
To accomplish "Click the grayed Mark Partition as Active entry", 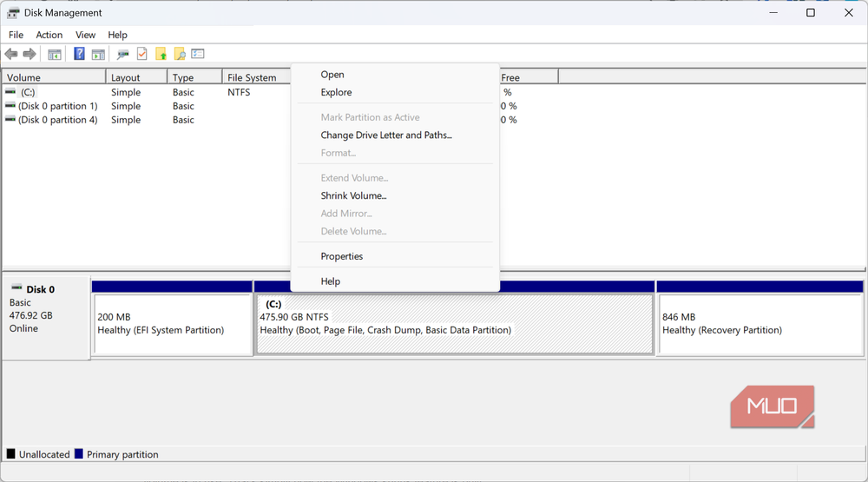I will click(395, 117).
